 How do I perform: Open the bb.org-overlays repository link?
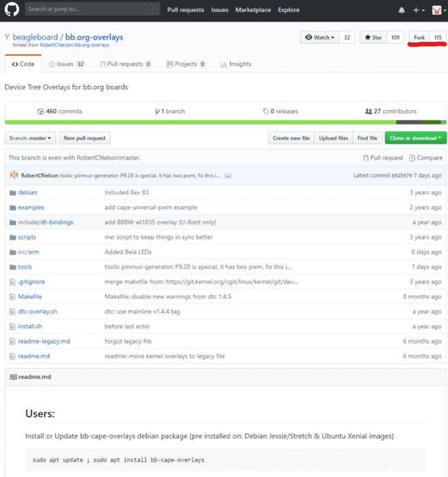[x=94, y=37]
